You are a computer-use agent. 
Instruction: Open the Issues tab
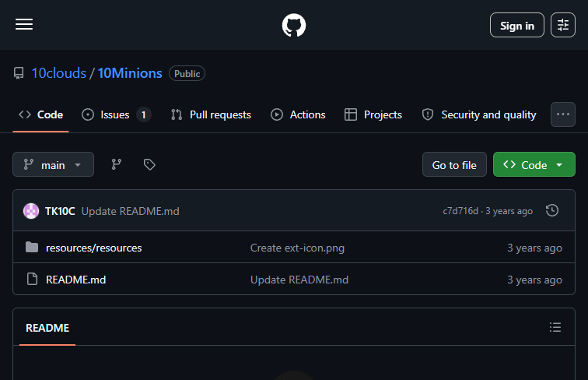pyautogui.click(x=116, y=114)
